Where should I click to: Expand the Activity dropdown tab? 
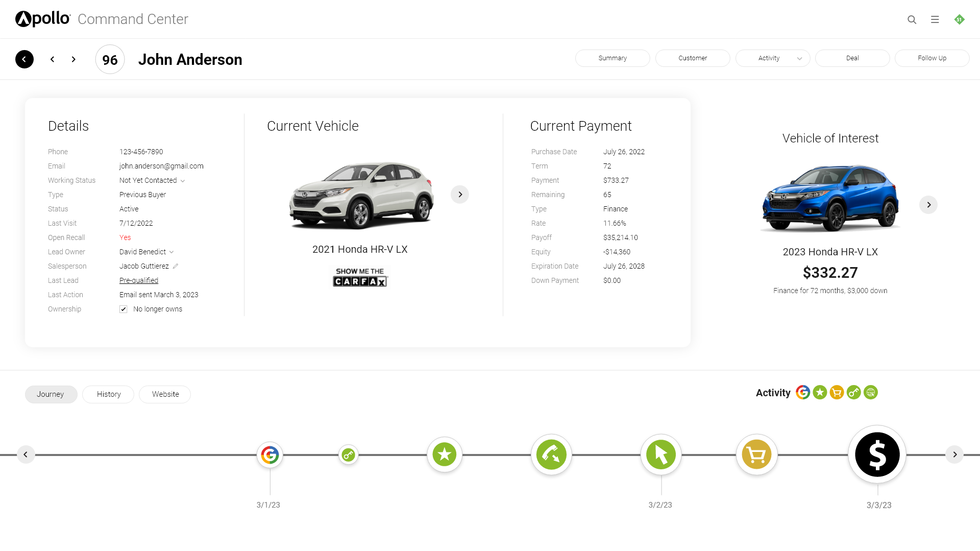773,58
